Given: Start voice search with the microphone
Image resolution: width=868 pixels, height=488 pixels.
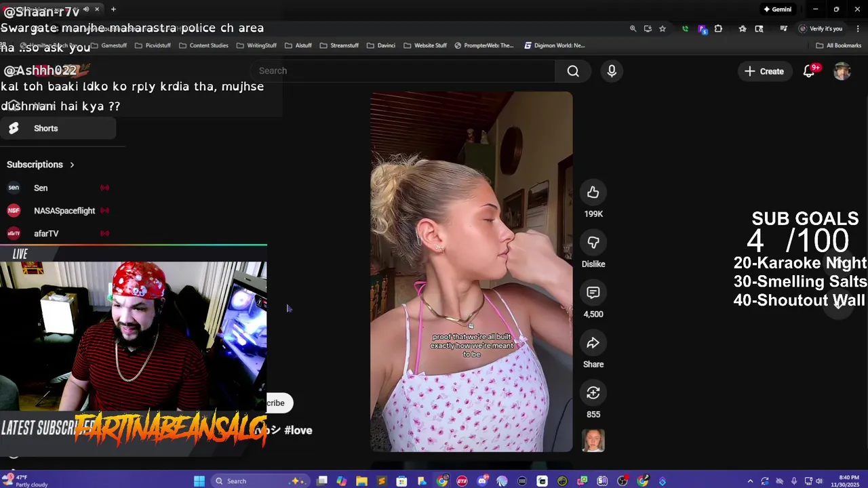Looking at the screenshot, I should [612, 70].
